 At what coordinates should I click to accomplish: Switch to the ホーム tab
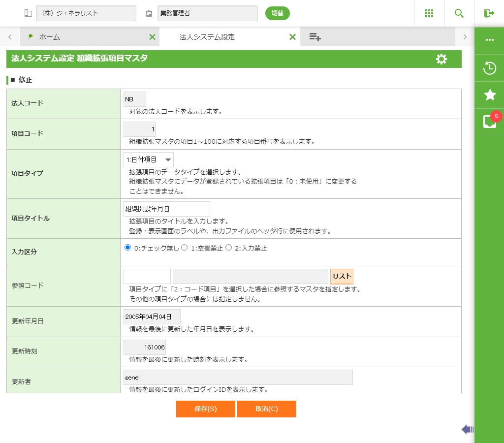click(49, 37)
